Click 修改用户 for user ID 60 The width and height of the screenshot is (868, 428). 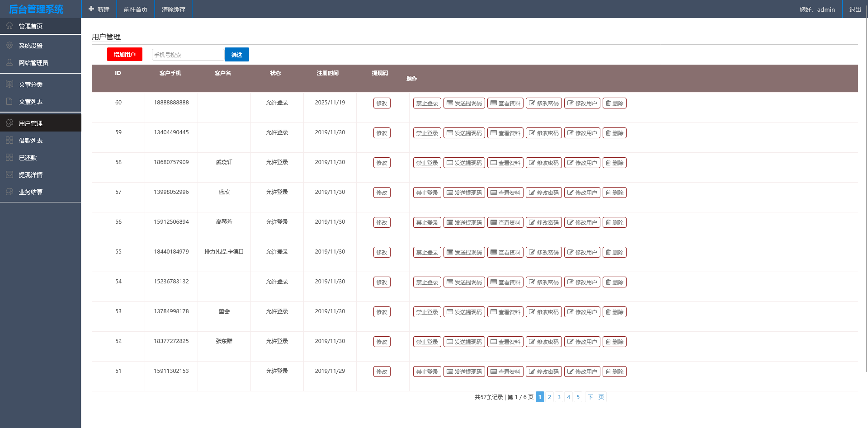pos(582,103)
